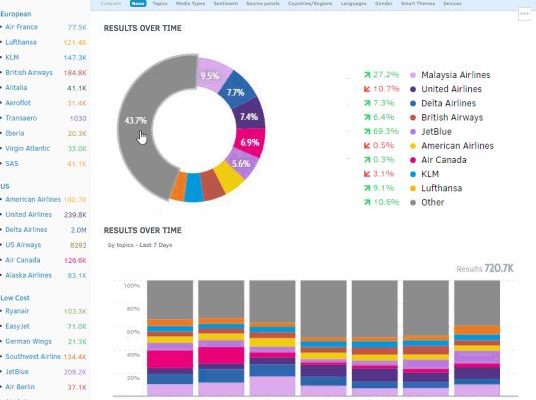Click the green up arrow beside 7.3%
The width and height of the screenshot is (536, 400).
(x=367, y=103)
